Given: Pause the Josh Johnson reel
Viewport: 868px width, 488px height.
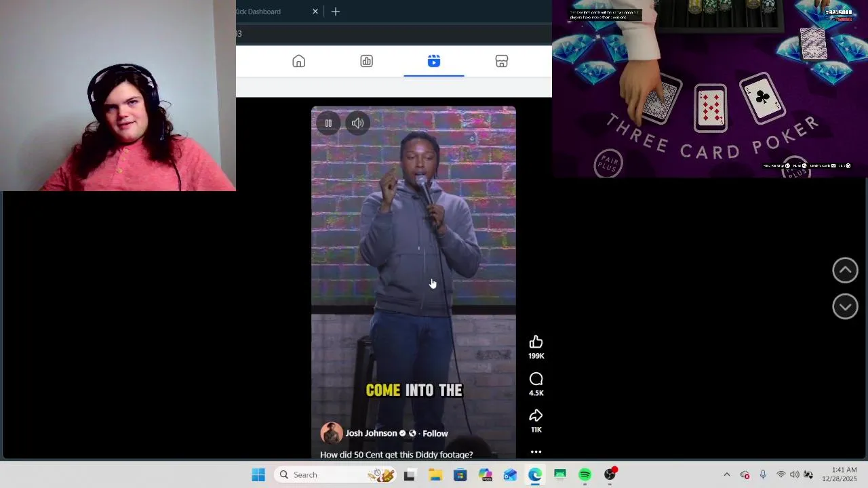Looking at the screenshot, I should pos(328,123).
